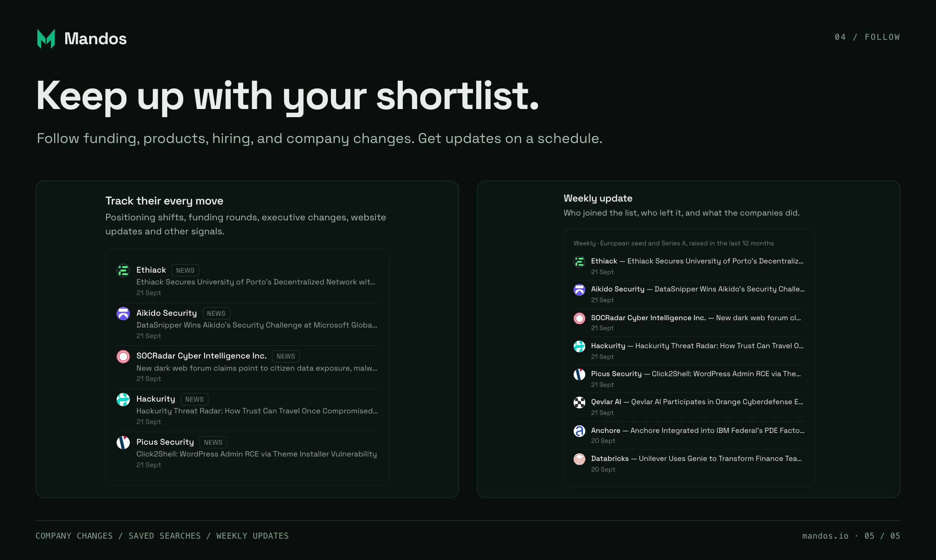Select Databricks Unilever Uses Genie row
936x560 pixels.
pyautogui.click(x=689, y=464)
